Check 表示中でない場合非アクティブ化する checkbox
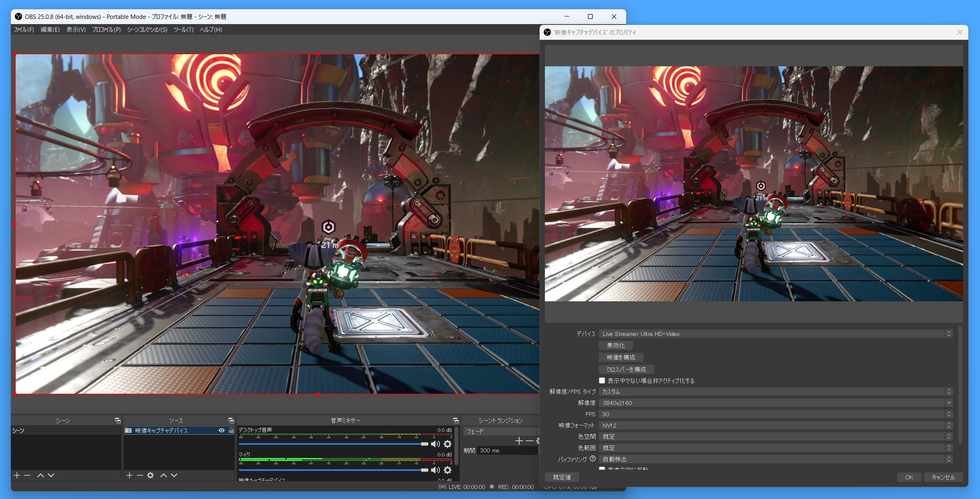980x499 pixels. point(602,380)
